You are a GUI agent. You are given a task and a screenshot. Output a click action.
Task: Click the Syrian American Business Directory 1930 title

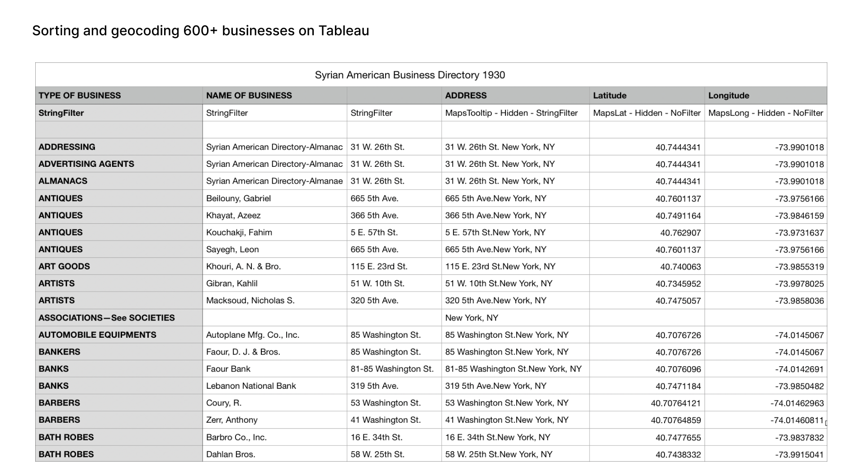point(410,75)
